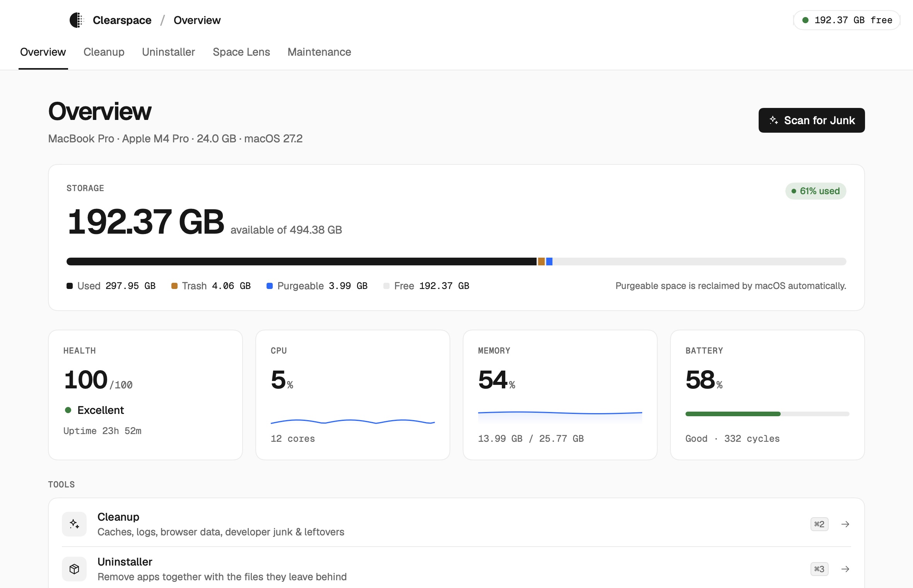Click the Overview breadcrumb label
The image size is (913, 588).
[197, 20]
